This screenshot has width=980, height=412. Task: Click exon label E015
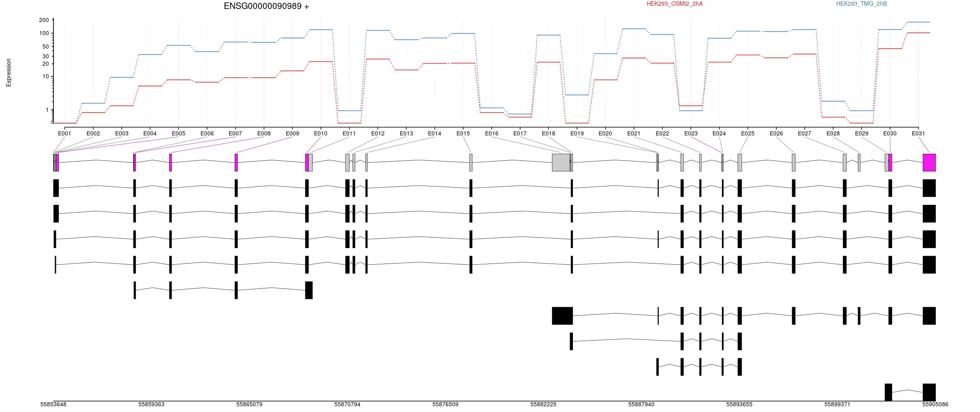pos(463,133)
